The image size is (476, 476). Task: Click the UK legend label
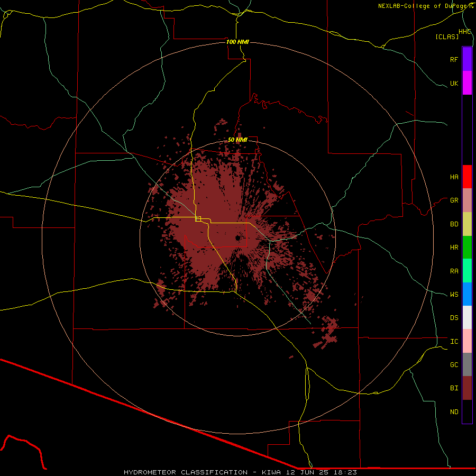454,83
